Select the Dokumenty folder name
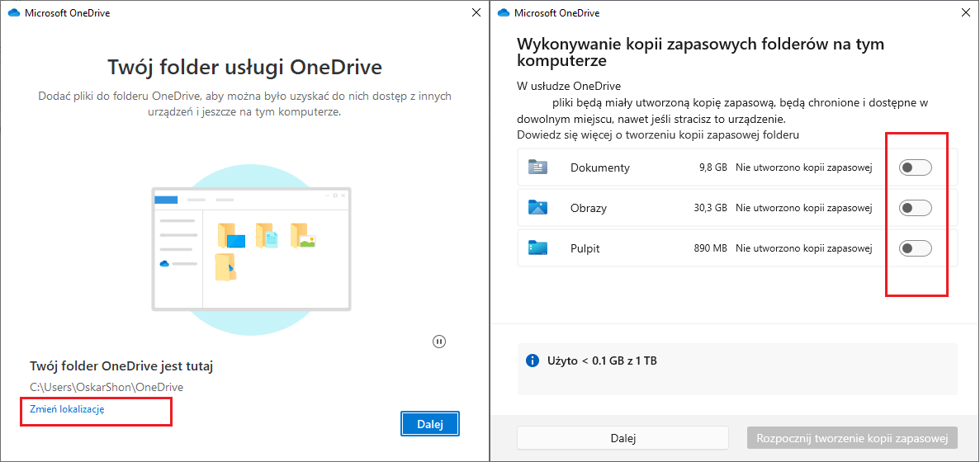The height and width of the screenshot is (462, 980). coord(600,168)
